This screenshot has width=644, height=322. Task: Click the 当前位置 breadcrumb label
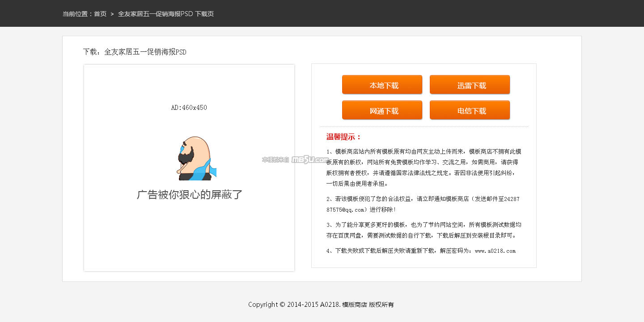[x=75, y=14]
